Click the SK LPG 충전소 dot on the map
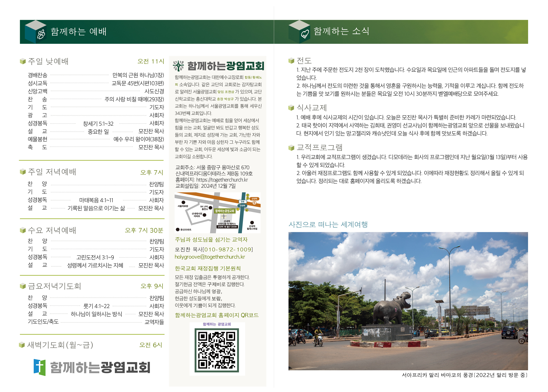548x392 pixels. (x=210, y=208)
